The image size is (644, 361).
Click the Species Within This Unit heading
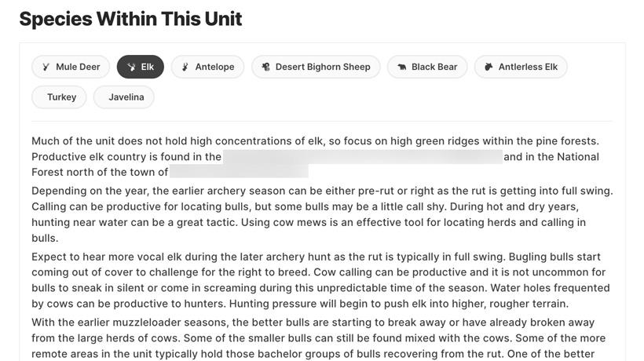130,19
